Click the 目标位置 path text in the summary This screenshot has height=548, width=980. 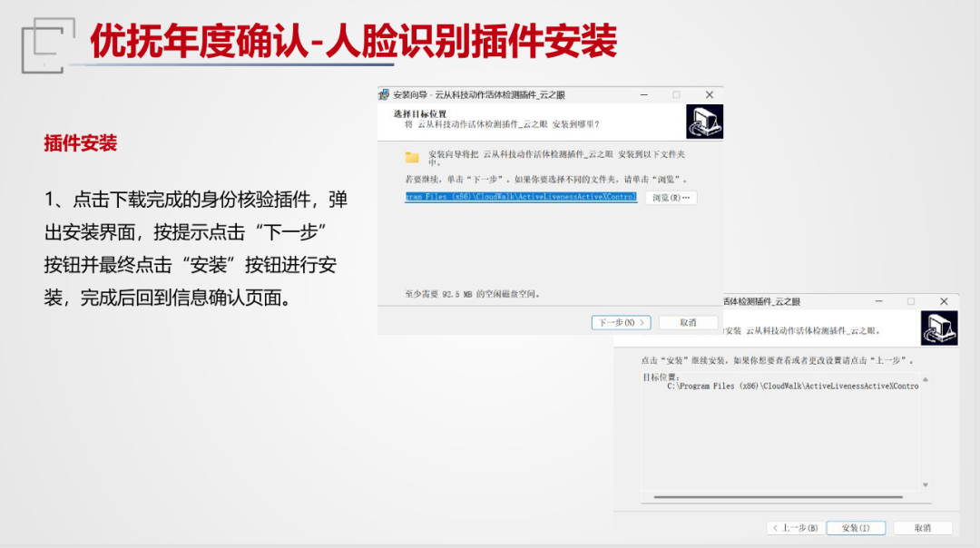tap(792, 387)
